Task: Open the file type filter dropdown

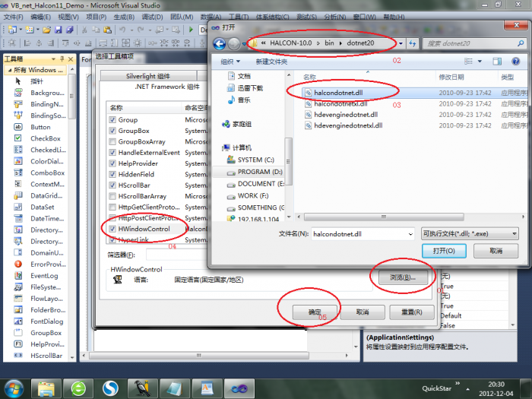Action: [x=515, y=234]
